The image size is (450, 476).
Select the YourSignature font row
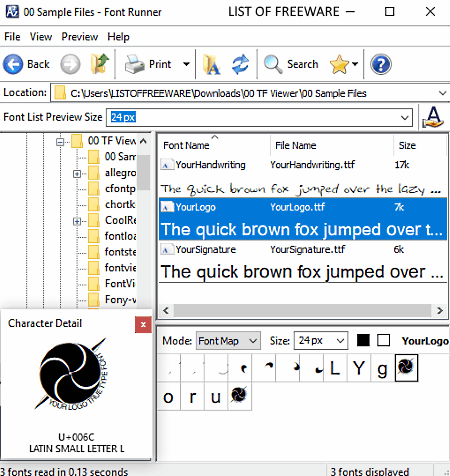coord(303,262)
